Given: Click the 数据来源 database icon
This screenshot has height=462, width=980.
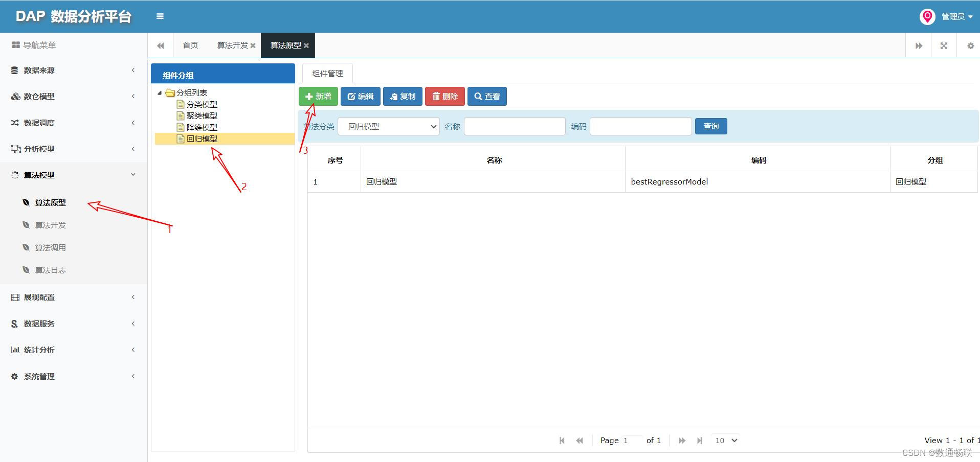Looking at the screenshot, I should [x=15, y=71].
